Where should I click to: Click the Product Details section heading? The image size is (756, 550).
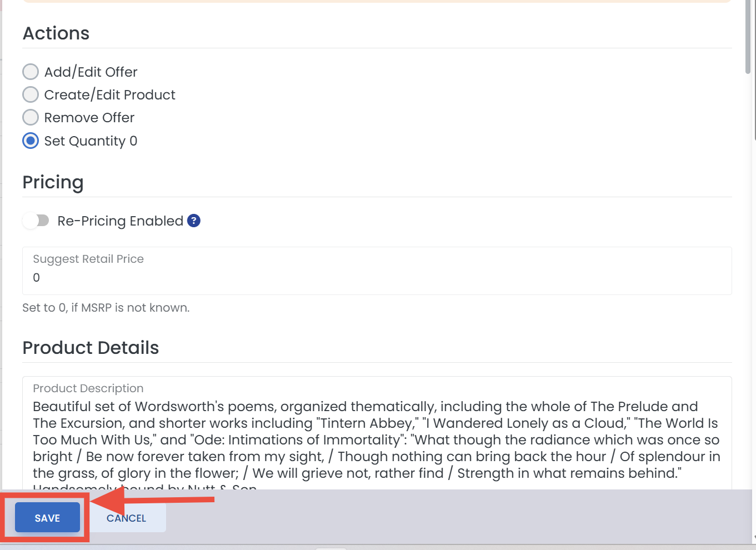pos(91,348)
